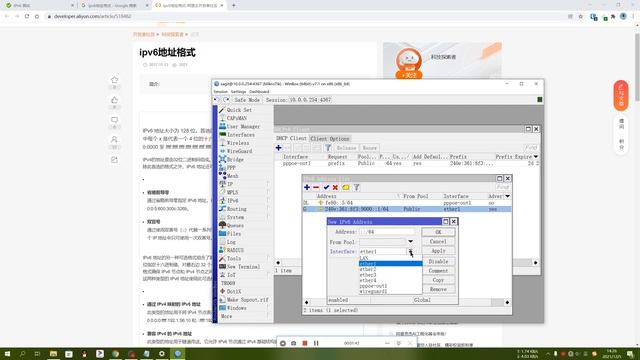
Task: Disable address with red X icon
Action: [x=335, y=187]
